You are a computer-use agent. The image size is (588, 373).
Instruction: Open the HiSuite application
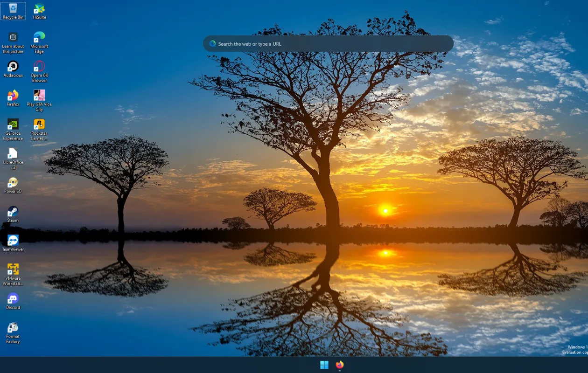tap(39, 8)
